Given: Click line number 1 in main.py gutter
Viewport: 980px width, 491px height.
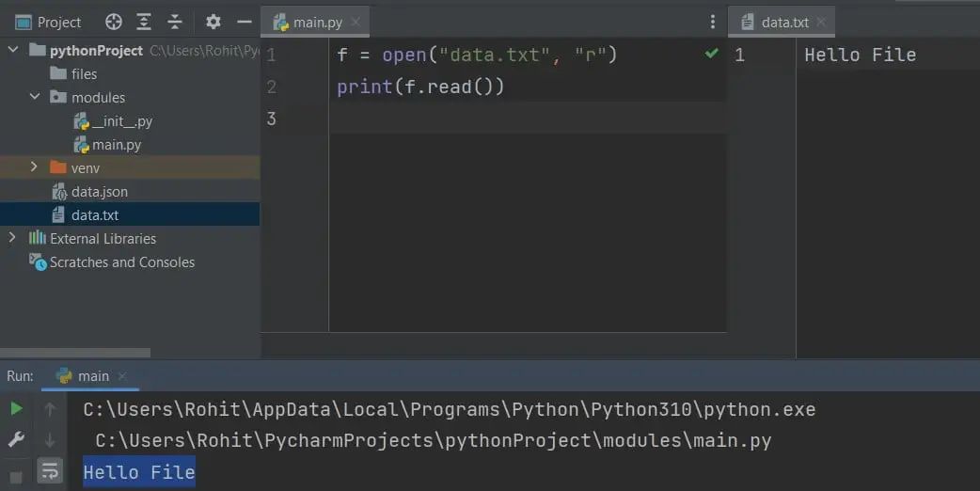Looking at the screenshot, I should point(271,55).
